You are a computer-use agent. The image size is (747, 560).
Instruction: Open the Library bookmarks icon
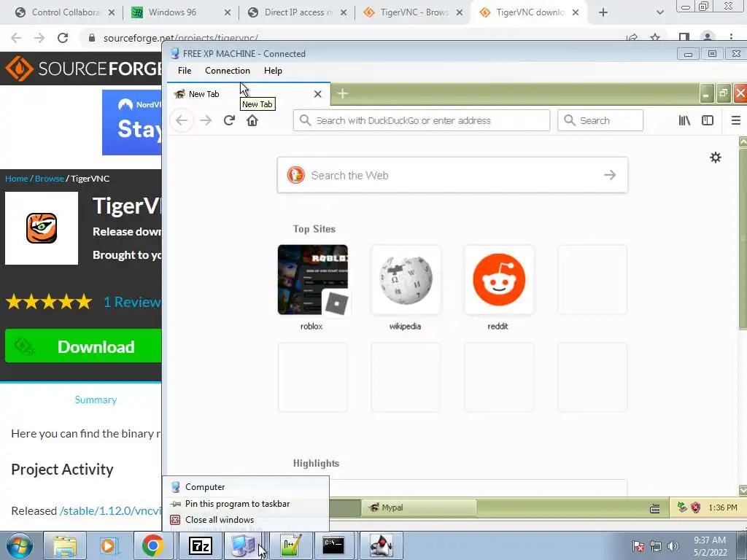(x=684, y=120)
